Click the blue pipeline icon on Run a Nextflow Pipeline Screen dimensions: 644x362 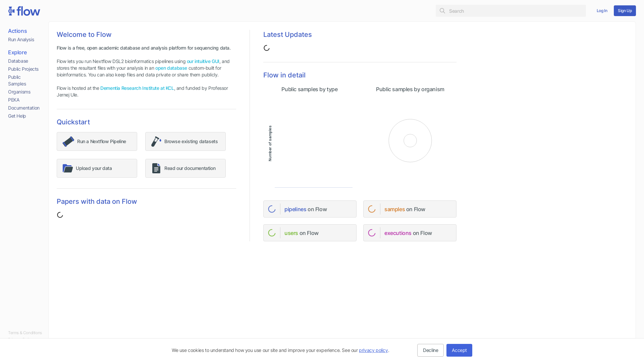(x=68, y=141)
